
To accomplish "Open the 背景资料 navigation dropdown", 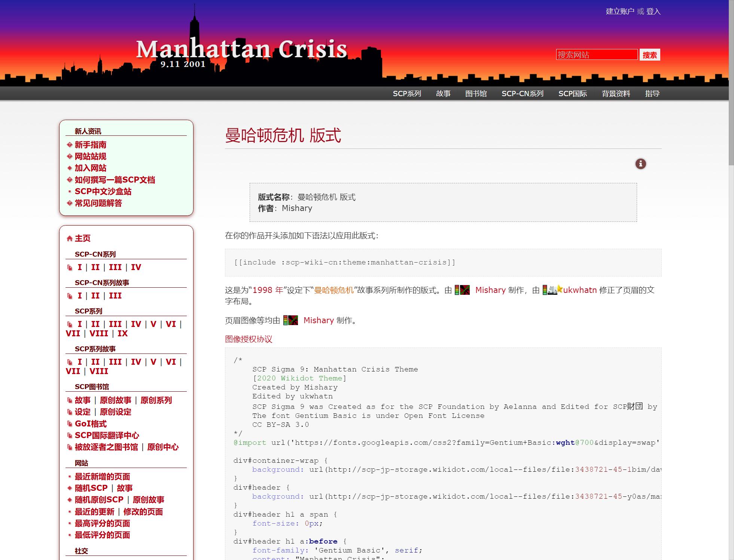I will [x=616, y=94].
